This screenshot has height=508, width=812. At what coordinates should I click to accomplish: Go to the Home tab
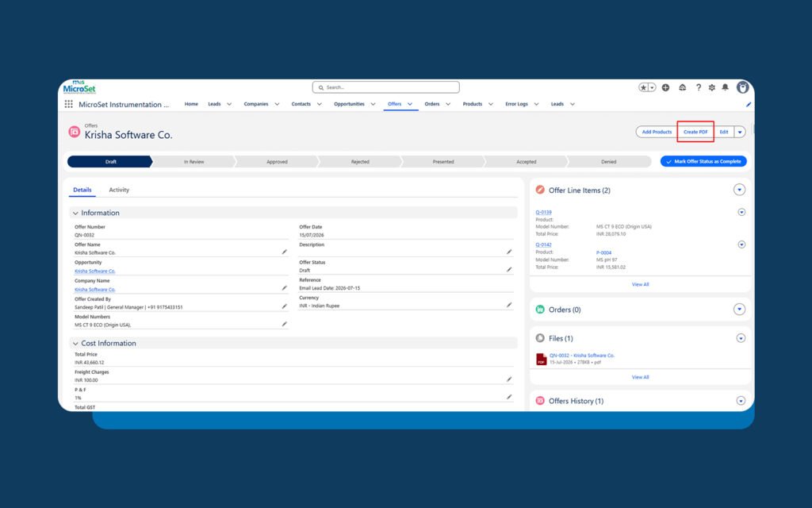click(191, 104)
